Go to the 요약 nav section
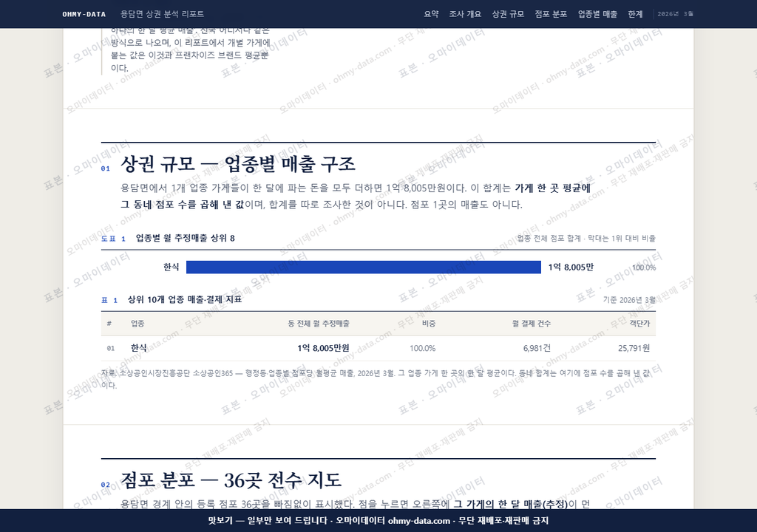Viewport: 757px width, 532px height. coord(431,14)
